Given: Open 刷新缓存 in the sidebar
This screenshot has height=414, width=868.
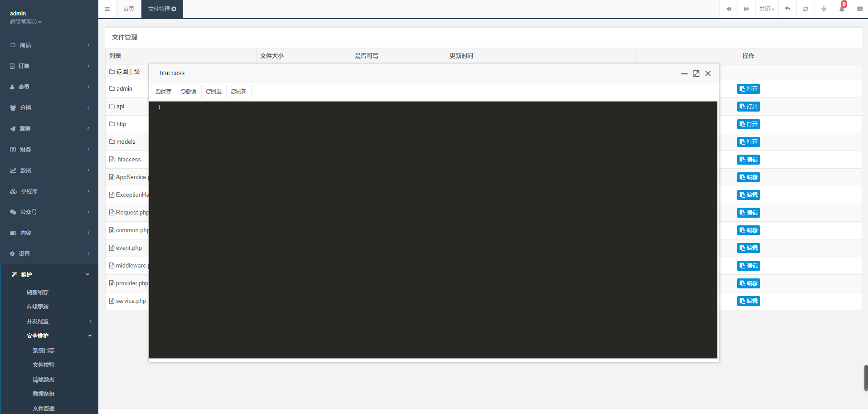Looking at the screenshot, I should click(38, 292).
